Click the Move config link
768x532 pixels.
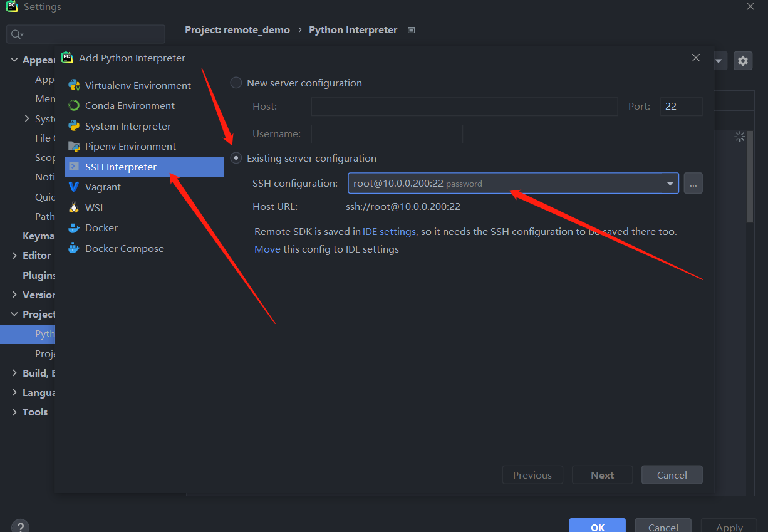click(x=267, y=249)
